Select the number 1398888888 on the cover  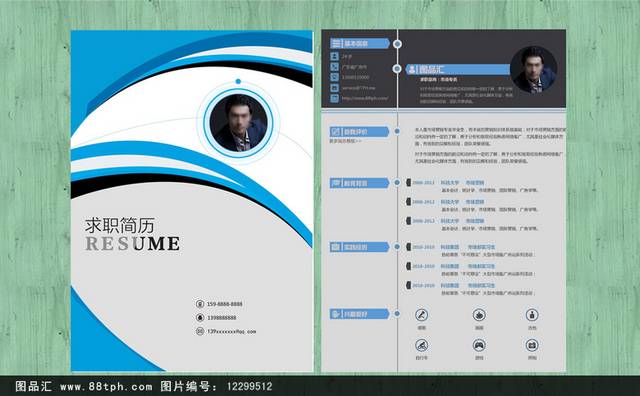[222, 318]
